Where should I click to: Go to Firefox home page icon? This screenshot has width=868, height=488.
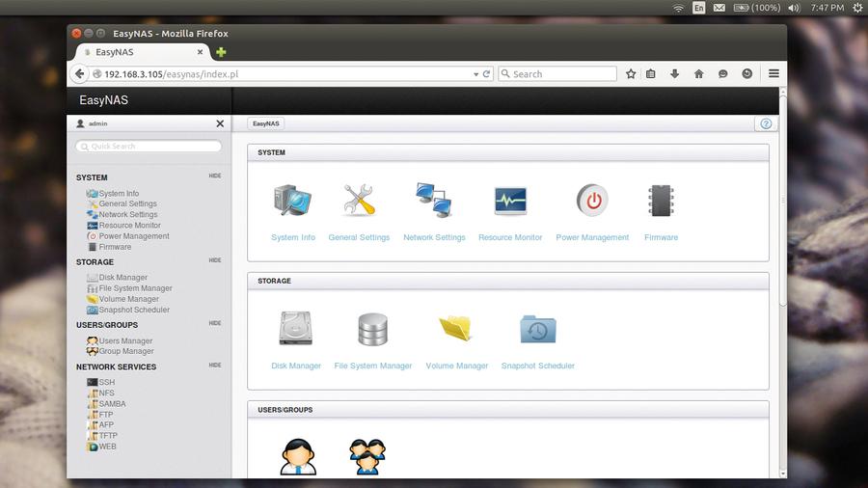coord(698,73)
